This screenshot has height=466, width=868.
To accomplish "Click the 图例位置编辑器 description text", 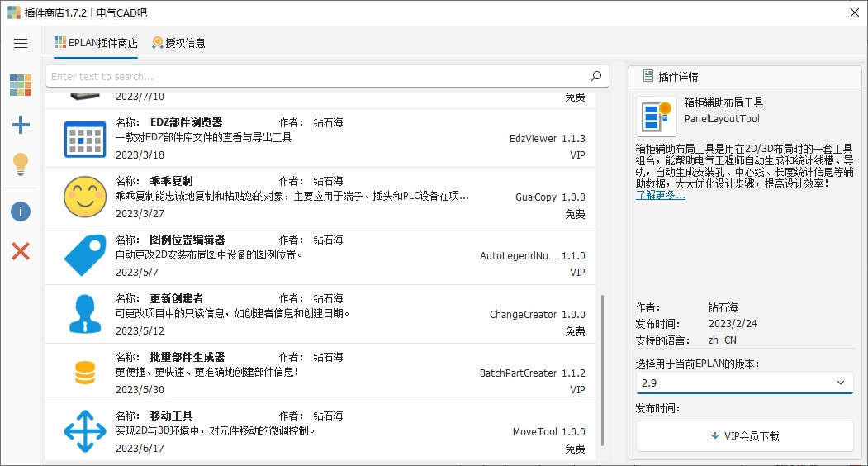I will pyautogui.click(x=209, y=254).
